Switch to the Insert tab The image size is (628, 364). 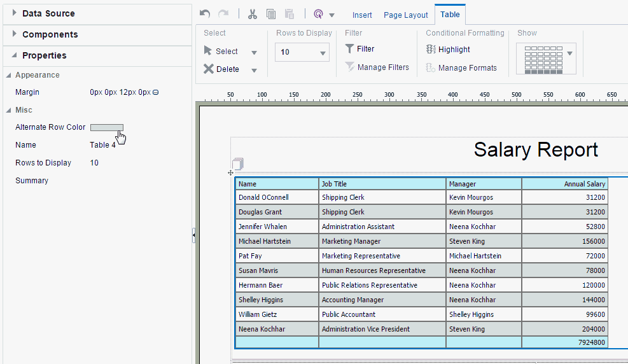click(362, 15)
